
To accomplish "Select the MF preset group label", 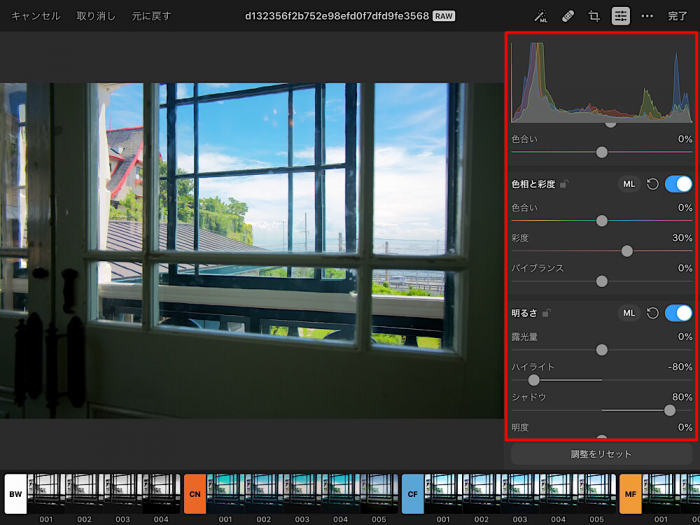I will [x=630, y=494].
